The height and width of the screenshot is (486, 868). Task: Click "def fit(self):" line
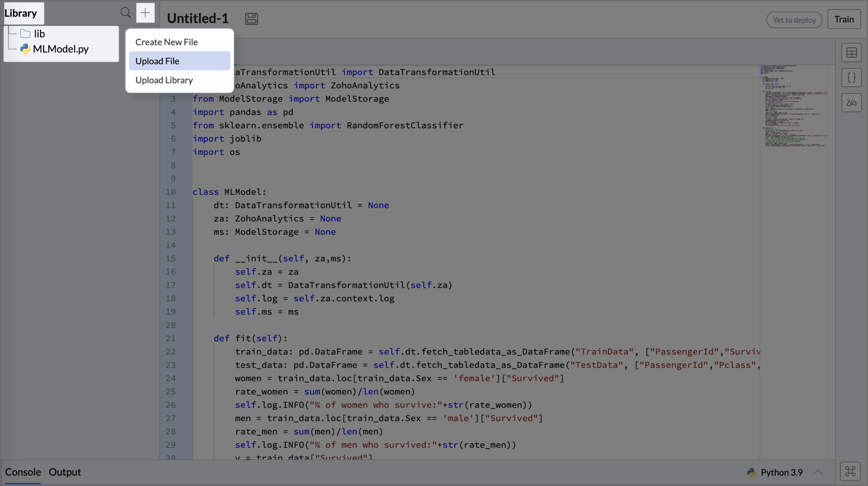click(251, 338)
